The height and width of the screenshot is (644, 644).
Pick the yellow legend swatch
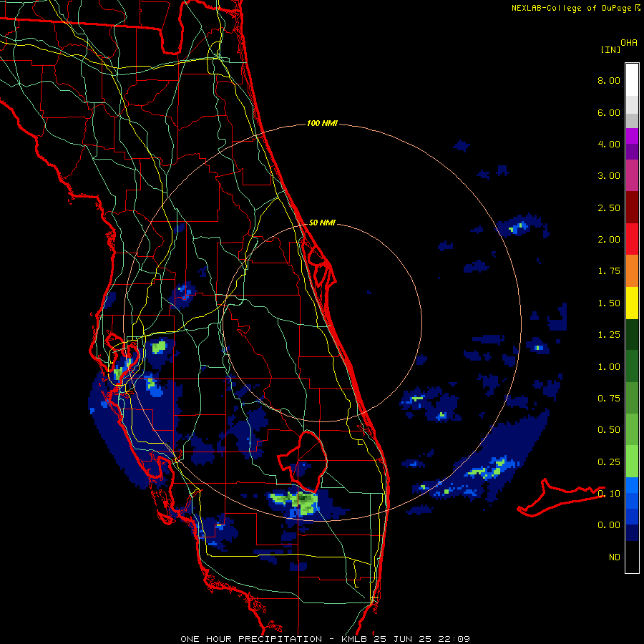[x=632, y=303]
